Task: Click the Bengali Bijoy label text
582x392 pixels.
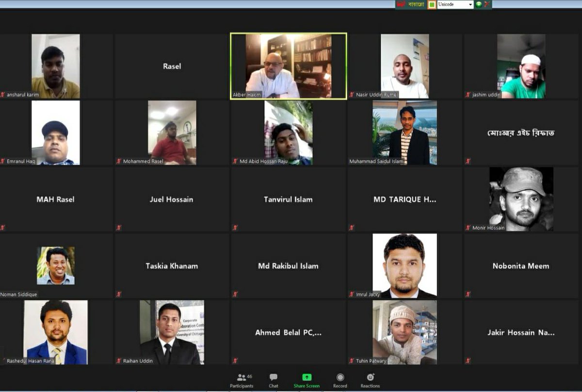Action: 416,4
